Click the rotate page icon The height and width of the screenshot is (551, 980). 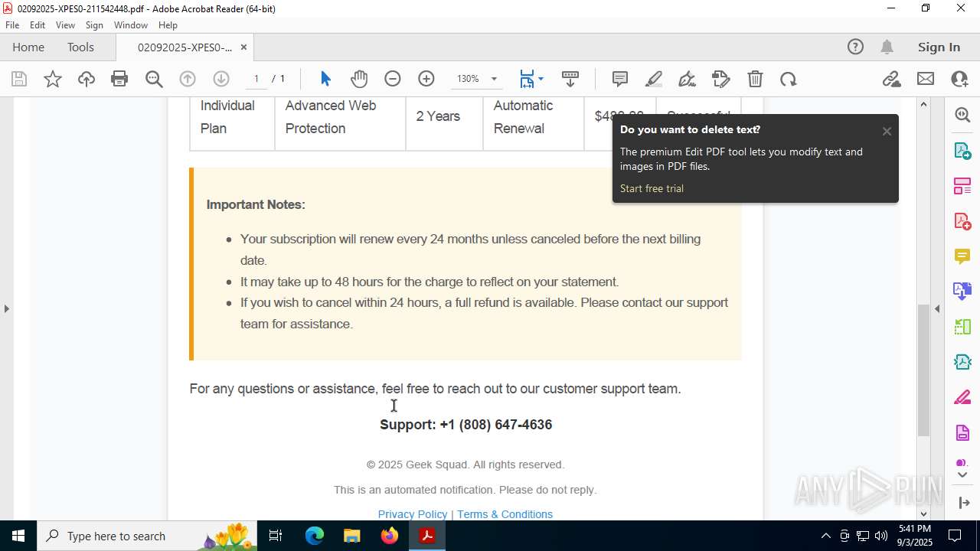(x=789, y=79)
